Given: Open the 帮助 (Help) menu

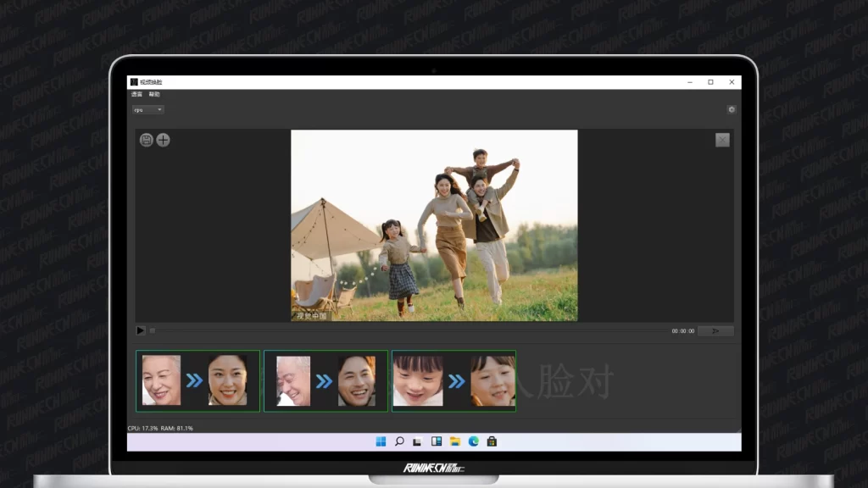Looking at the screenshot, I should click(x=154, y=94).
